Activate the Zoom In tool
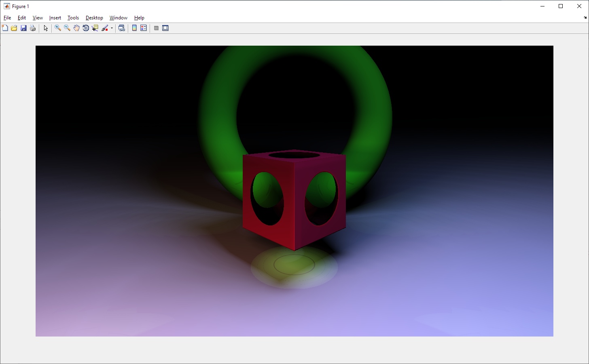This screenshot has height=364, width=589. (x=57, y=28)
